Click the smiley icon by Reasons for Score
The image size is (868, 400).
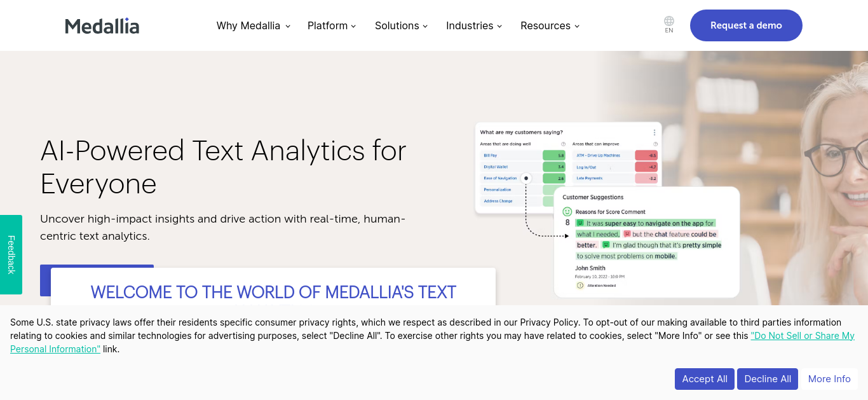coord(567,212)
